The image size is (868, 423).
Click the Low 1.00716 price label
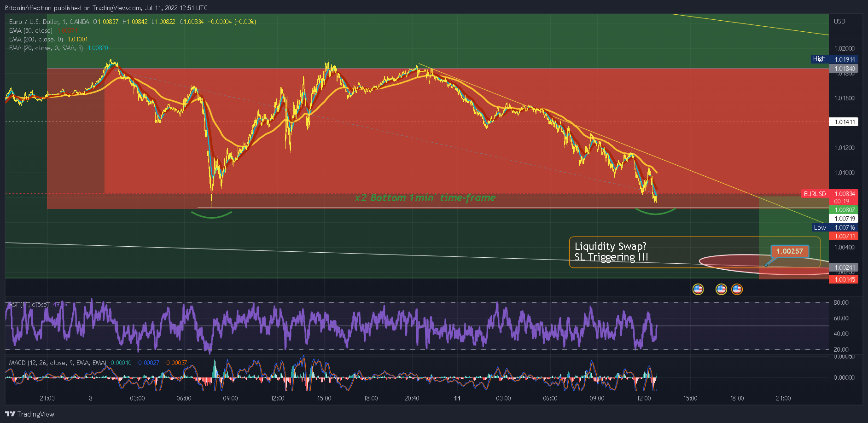point(834,227)
